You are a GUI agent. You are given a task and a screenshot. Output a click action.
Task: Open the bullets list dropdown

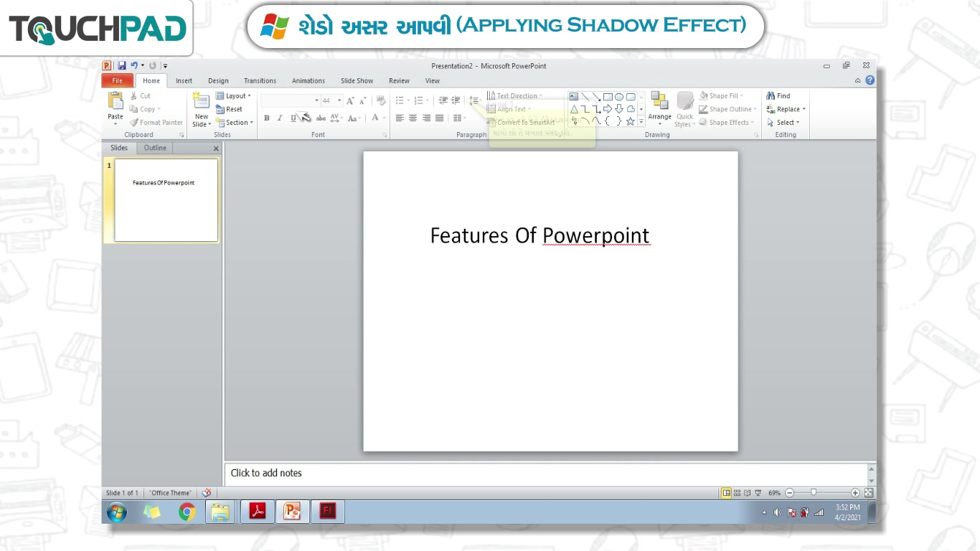click(x=409, y=101)
